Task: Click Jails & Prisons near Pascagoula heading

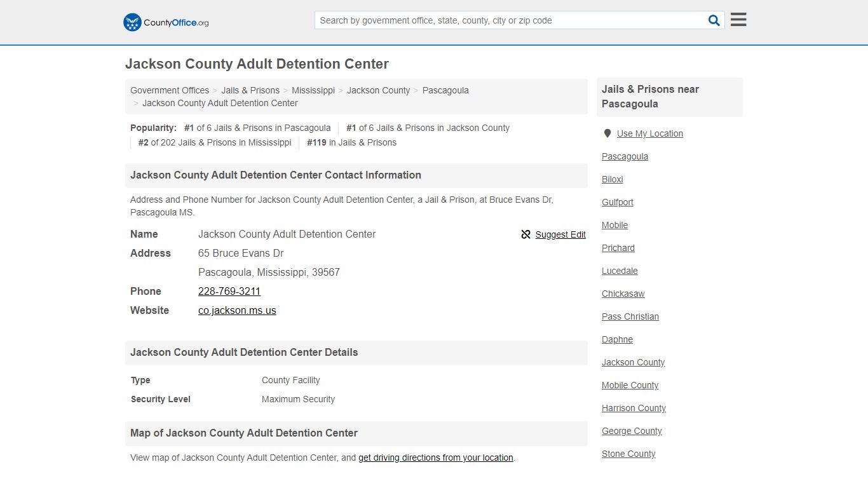Action: click(650, 97)
